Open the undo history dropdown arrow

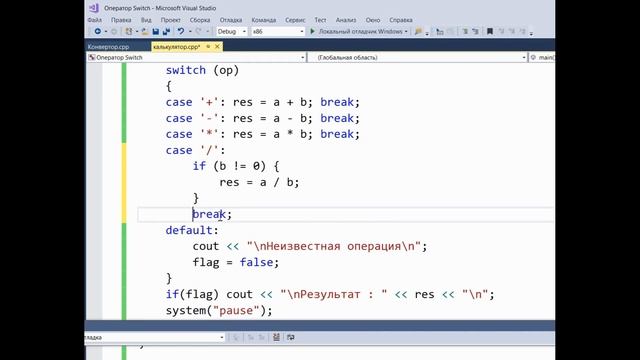click(x=190, y=31)
